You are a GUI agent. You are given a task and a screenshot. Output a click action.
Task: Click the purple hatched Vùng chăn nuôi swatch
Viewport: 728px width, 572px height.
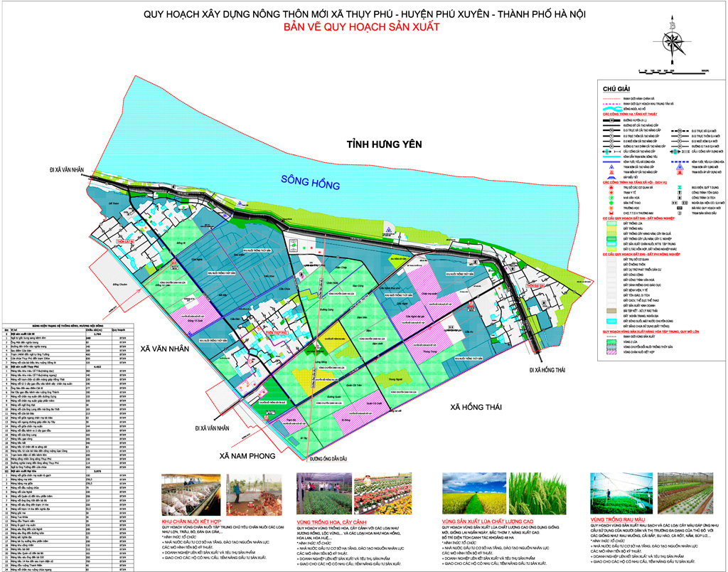click(611, 351)
